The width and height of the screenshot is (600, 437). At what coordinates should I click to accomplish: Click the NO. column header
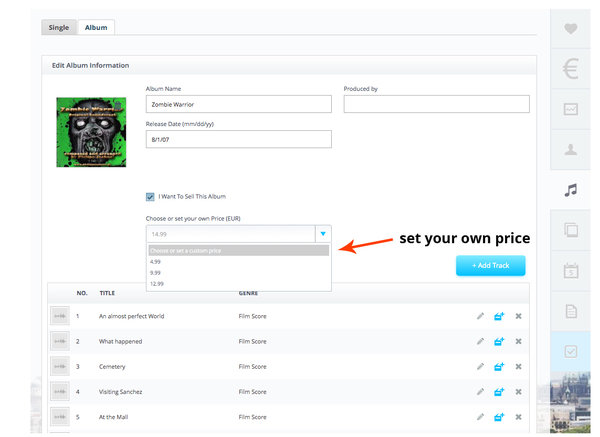82,293
